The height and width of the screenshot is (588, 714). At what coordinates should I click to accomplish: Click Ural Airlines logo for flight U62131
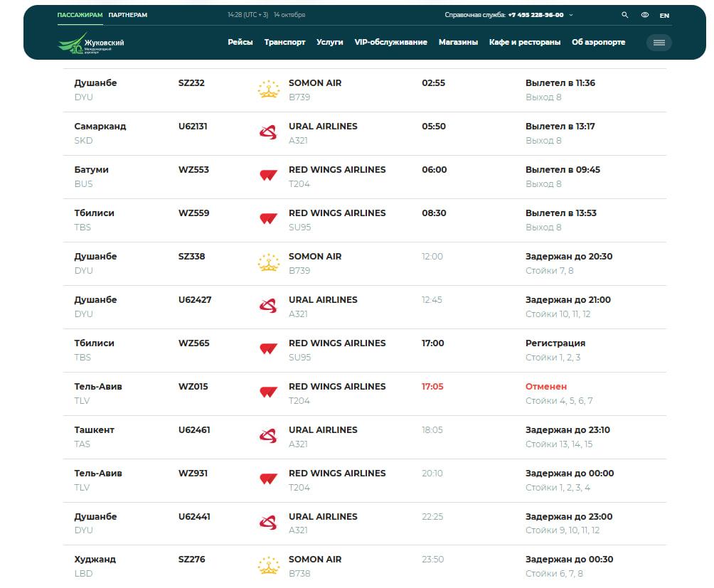(269, 132)
